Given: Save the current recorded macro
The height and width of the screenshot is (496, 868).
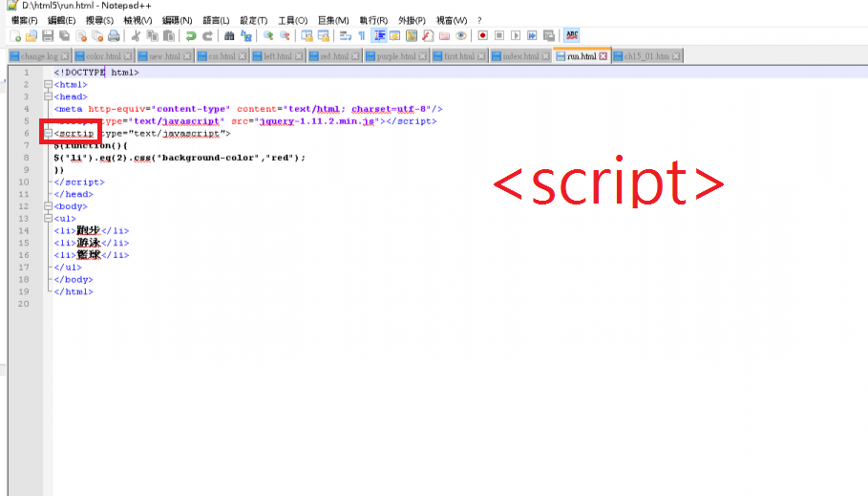Looking at the screenshot, I should pos(549,36).
